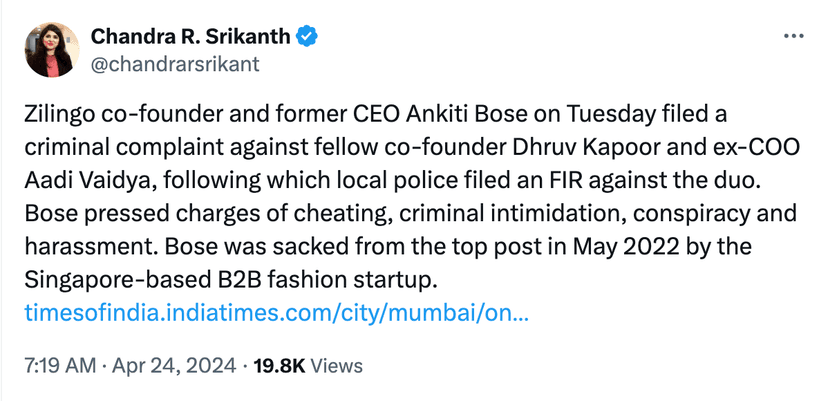The width and height of the screenshot is (828, 401).
Task: Open Chandra R. Srikanth's profile picture
Action: click(x=51, y=51)
